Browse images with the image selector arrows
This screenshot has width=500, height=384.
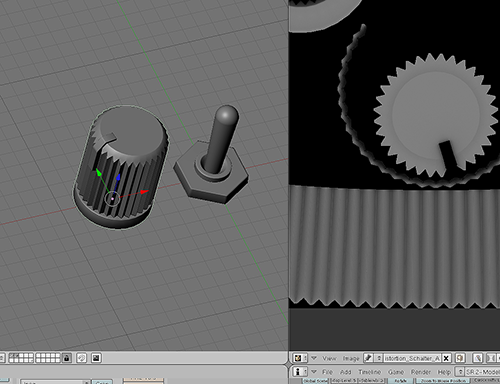[x=378, y=358]
